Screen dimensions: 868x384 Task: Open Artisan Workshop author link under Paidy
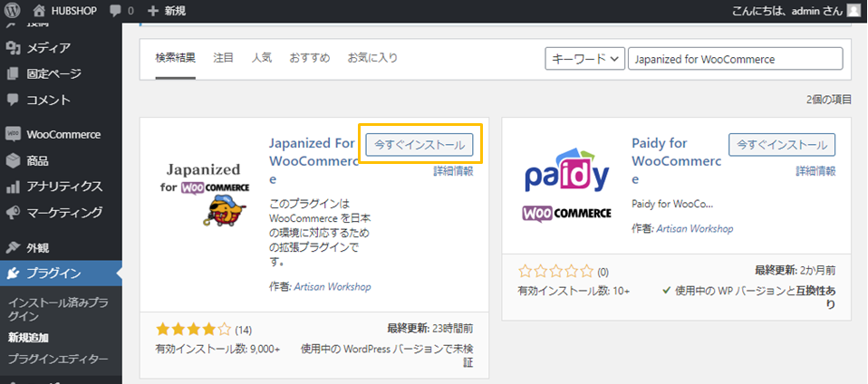tap(694, 228)
